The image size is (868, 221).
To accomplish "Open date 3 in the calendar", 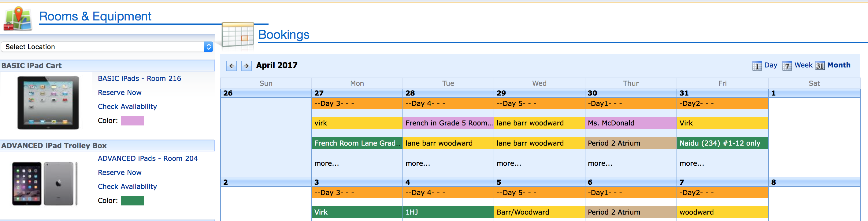I will [x=317, y=182].
